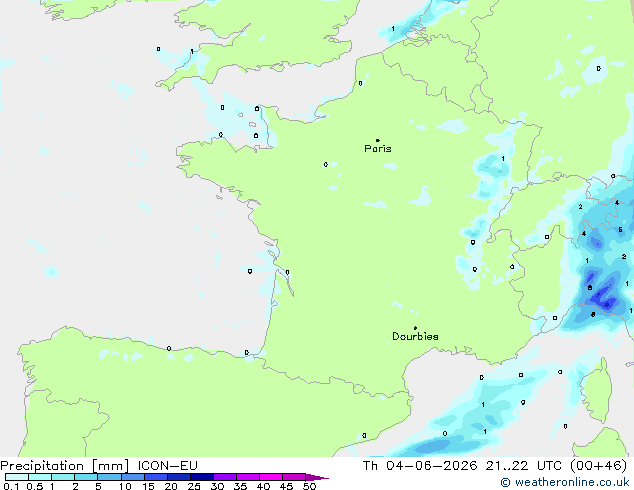The image size is (634, 490).
Task: Pick the legend swatch between 35 and 40
Action: [x=248, y=477]
